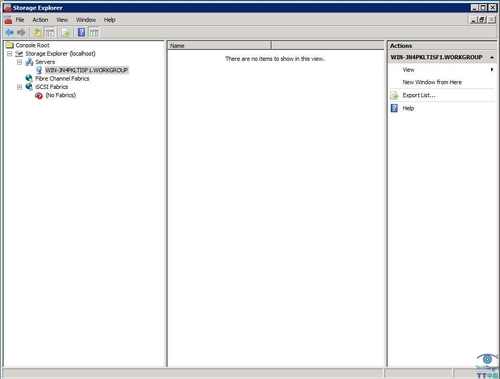Select WIN-JN4PKLTISF1.WORKGROUP tree item
The height and width of the screenshot is (379, 500).
[86, 70]
